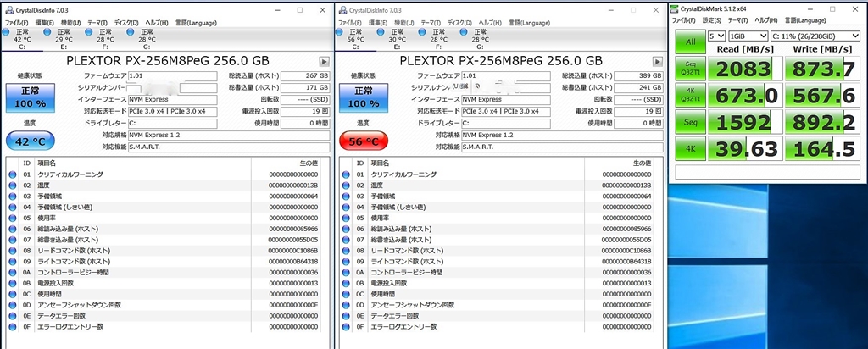
Task: Click the firmware field 1.01 in the 42 °C window
Action: point(172,75)
